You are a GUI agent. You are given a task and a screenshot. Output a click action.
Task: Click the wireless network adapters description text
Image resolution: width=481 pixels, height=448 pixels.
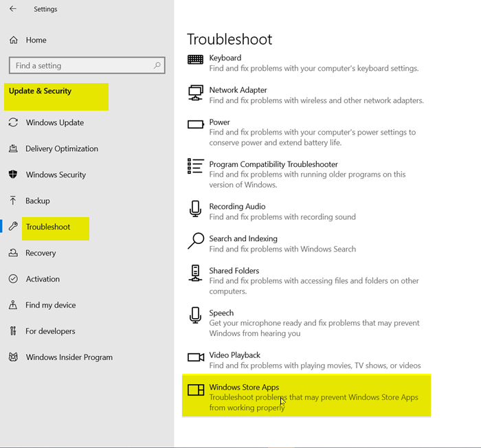(x=316, y=100)
